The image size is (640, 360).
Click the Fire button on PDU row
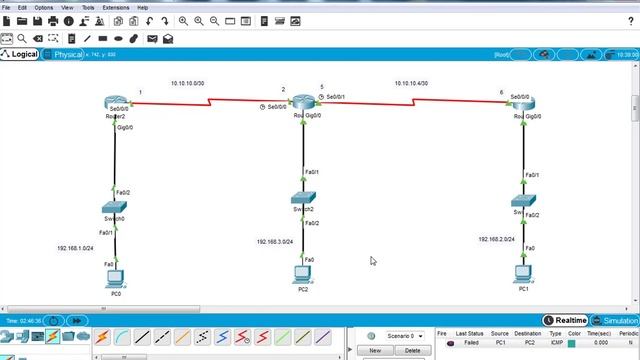coord(450,343)
